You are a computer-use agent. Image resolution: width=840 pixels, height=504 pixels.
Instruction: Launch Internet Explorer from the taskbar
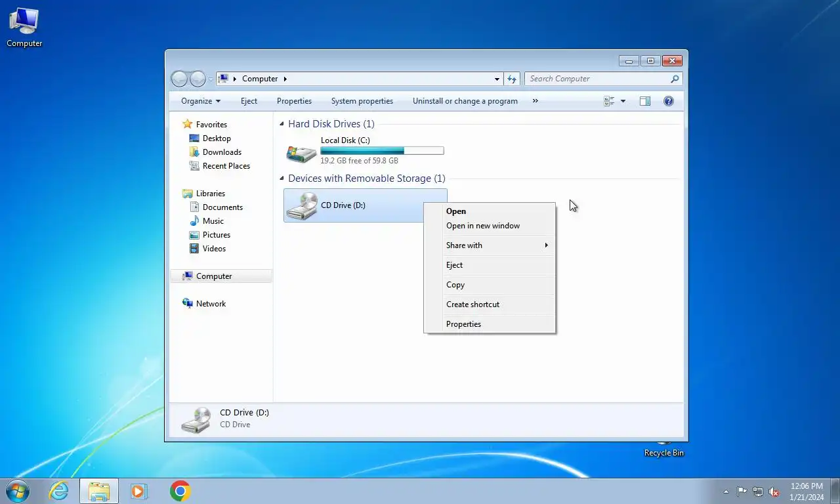pyautogui.click(x=59, y=491)
